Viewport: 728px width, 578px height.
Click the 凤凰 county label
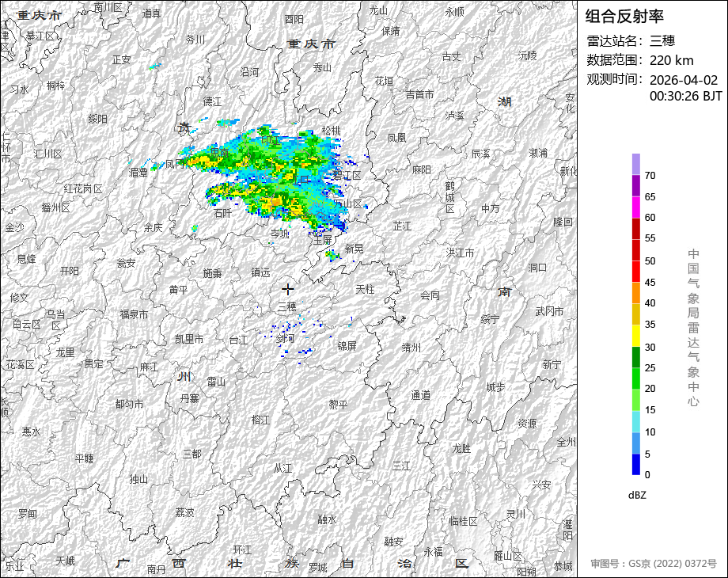pyautogui.click(x=397, y=138)
